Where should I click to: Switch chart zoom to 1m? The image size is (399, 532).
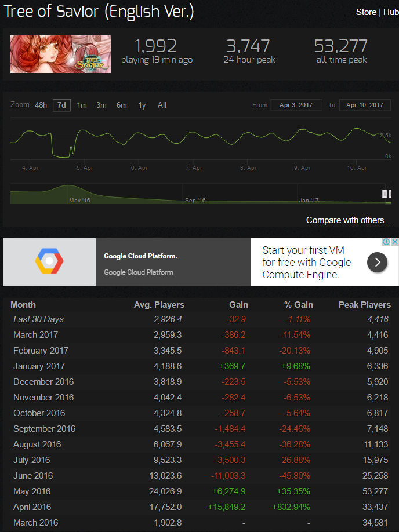tap(82, 105)
